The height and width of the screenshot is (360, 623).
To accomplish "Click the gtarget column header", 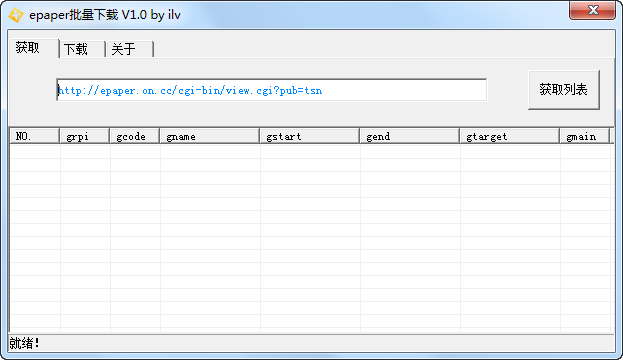I will pos(510,136).
